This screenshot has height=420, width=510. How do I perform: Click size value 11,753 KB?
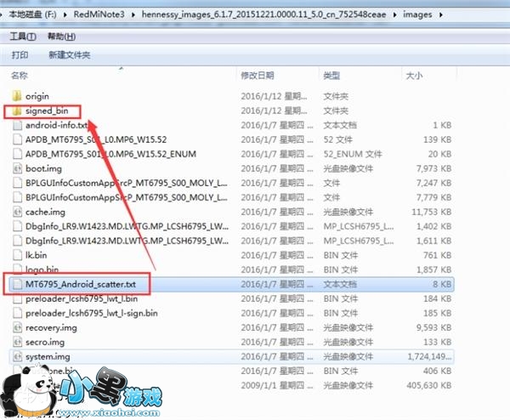click(432, 212)
